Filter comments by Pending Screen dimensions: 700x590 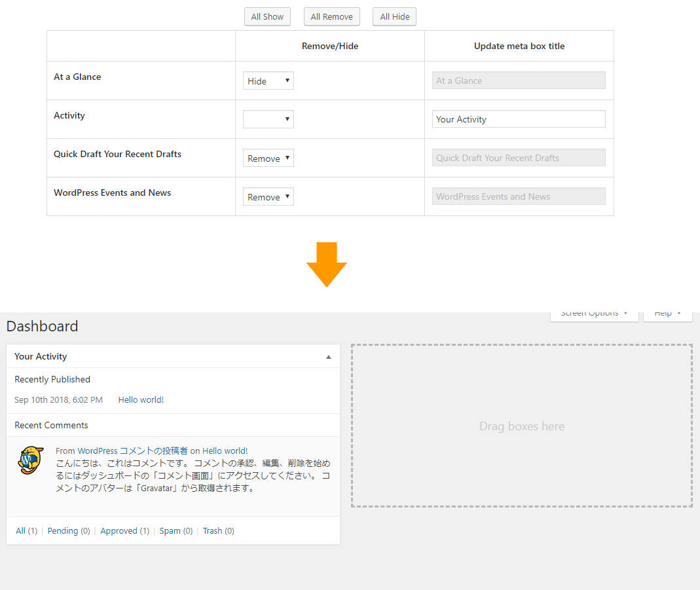pos(63,530)
